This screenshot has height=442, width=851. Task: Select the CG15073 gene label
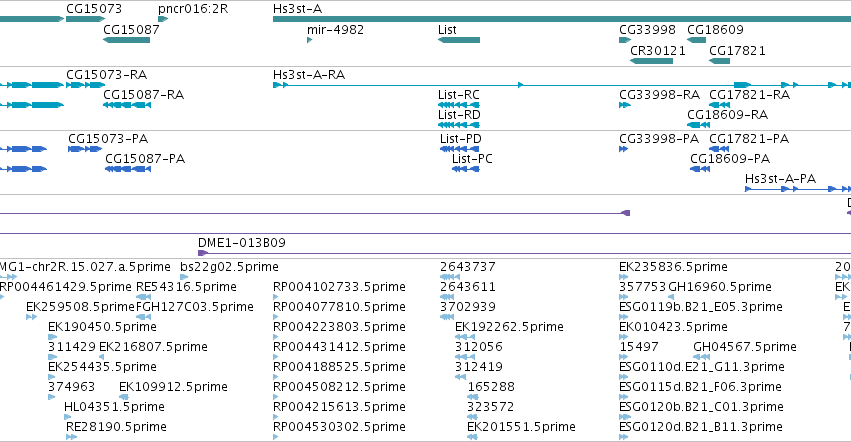click(x=94, y=9)
